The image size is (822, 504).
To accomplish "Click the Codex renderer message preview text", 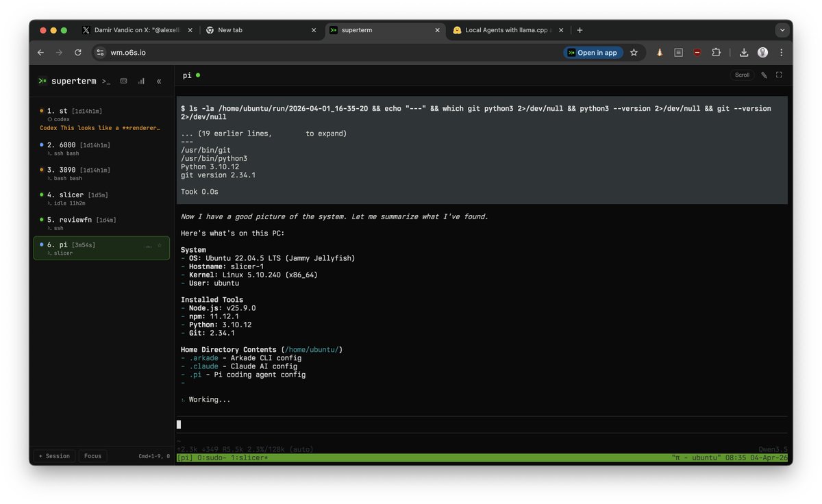I will point(100,127).
